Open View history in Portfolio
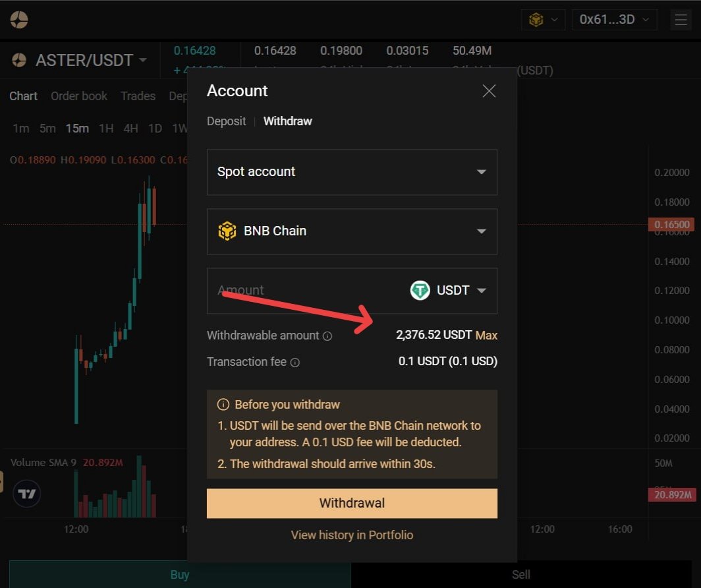The height and width of the screenshot is (588, 701). [x=352, y=535]
